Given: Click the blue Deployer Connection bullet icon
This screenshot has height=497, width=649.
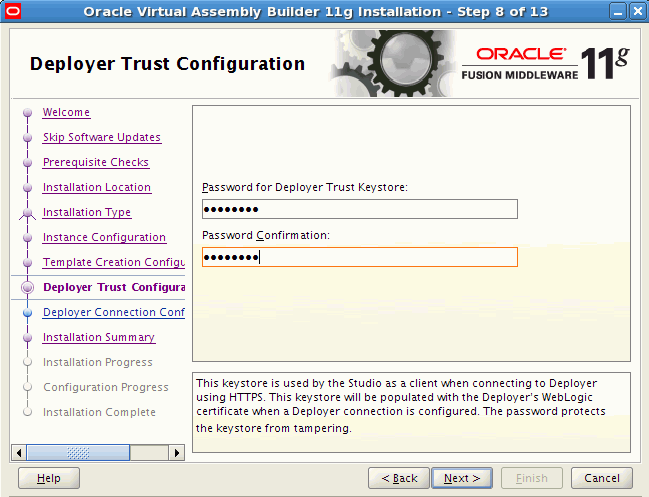Looking at the screenshot, I should pos(28,312).
